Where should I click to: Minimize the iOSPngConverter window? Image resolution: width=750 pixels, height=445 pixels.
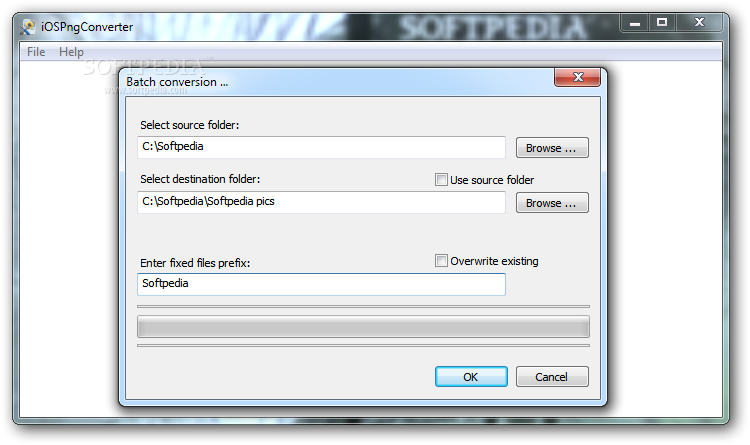pos(635,23)
